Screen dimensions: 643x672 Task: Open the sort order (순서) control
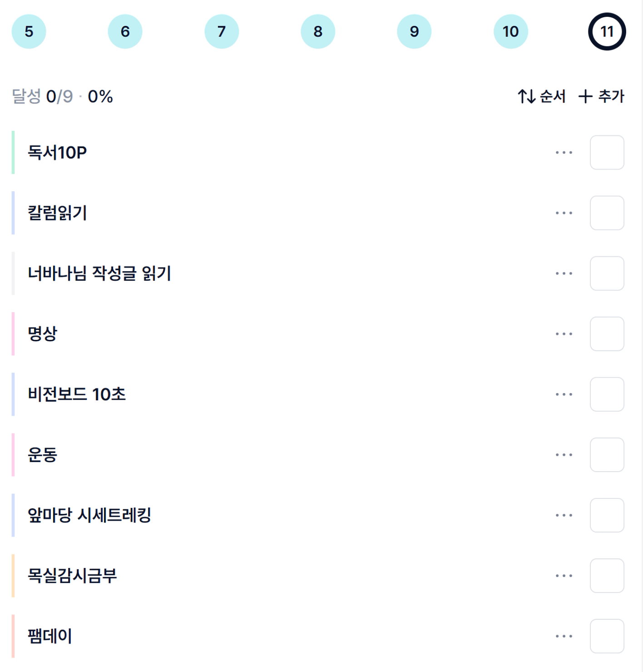coord(542,96)
